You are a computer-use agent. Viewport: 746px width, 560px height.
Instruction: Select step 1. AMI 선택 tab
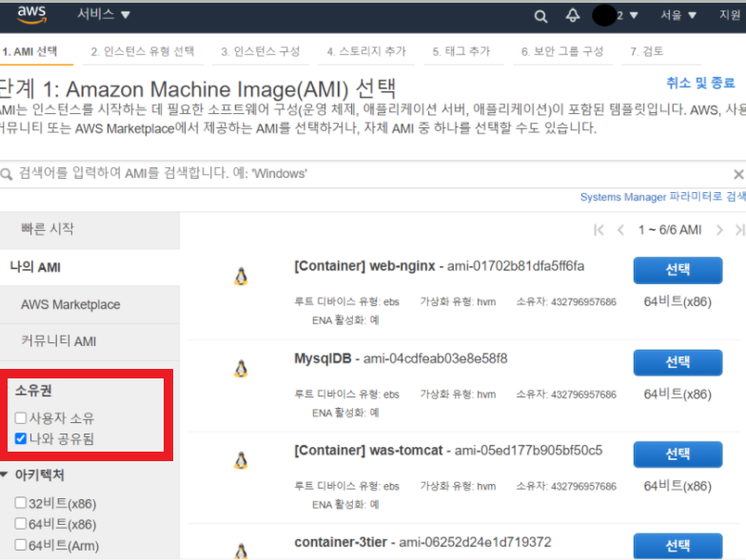[30, 51]
